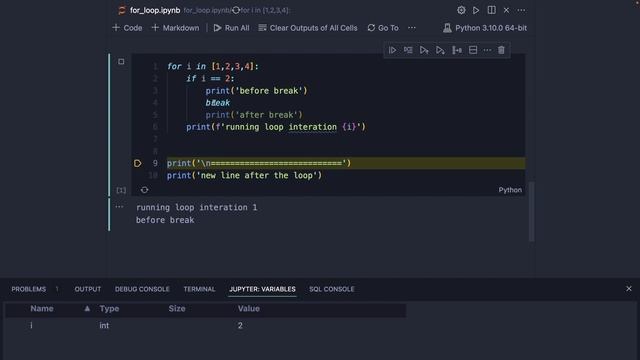Select the Python 3.10.0 64-bit kernel picker
The image size is (640, 360).
485,28
